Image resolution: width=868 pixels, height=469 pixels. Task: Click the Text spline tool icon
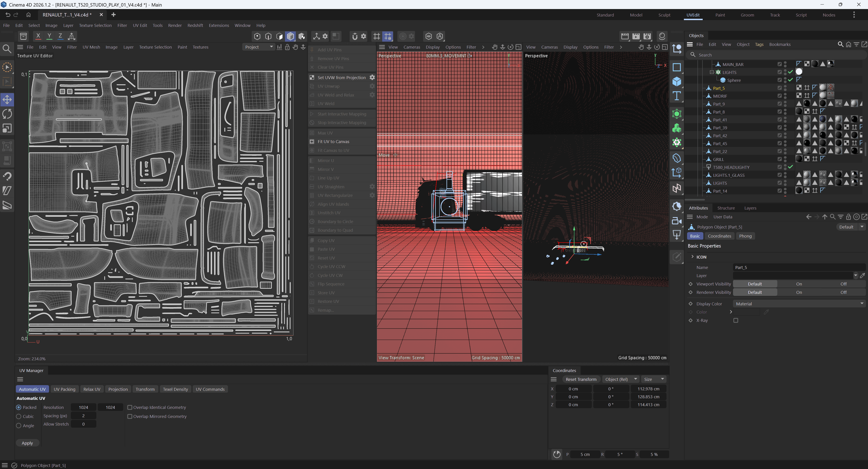point(677,96)
